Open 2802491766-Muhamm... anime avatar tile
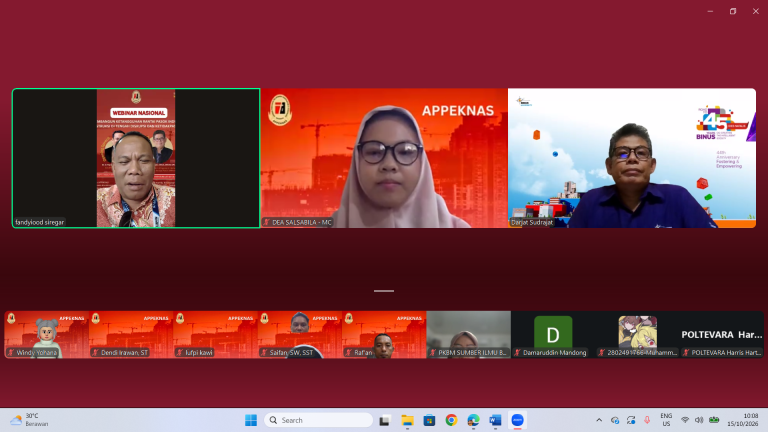 tap(637, 335)
